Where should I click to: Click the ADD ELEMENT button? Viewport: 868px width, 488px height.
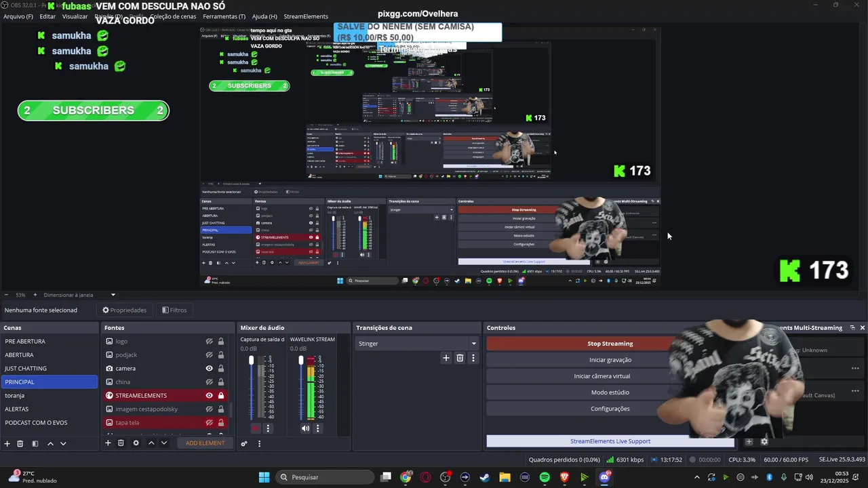coord(205,443)
